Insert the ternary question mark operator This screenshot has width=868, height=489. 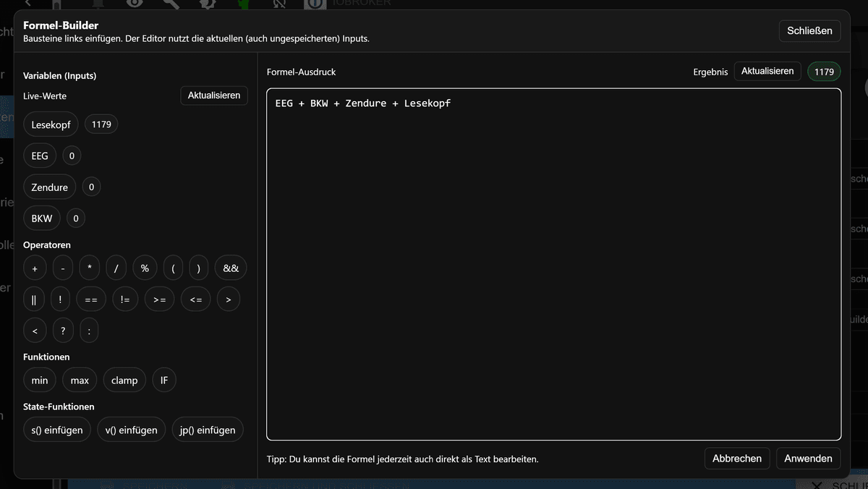(x=63, y=331)
